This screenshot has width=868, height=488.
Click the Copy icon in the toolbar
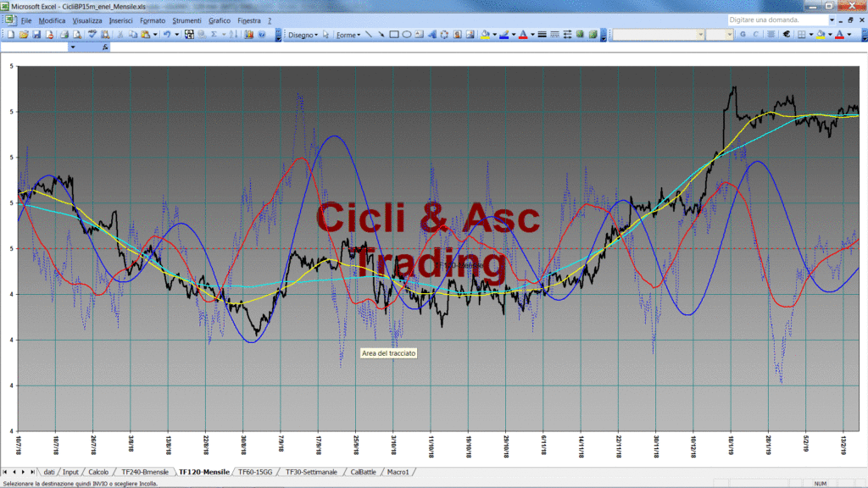(x=133, y=34)
